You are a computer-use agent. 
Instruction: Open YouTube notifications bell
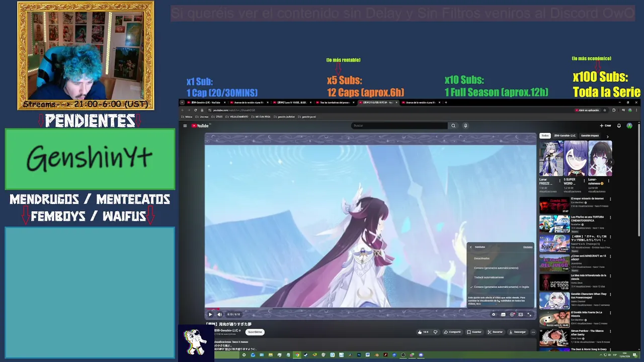(619, 126)
